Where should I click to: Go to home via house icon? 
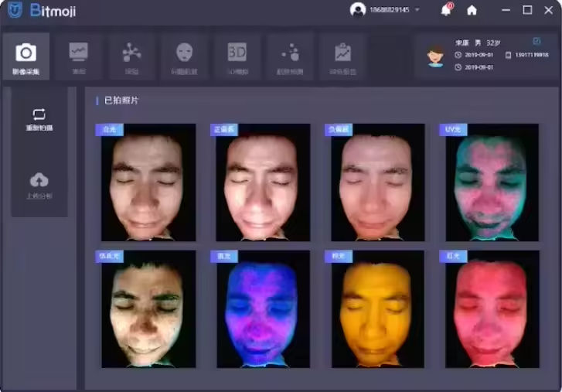click(x=472, y=10)
